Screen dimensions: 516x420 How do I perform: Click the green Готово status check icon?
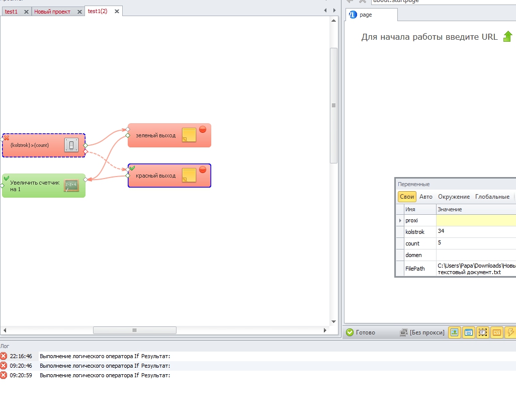point(350,332)
